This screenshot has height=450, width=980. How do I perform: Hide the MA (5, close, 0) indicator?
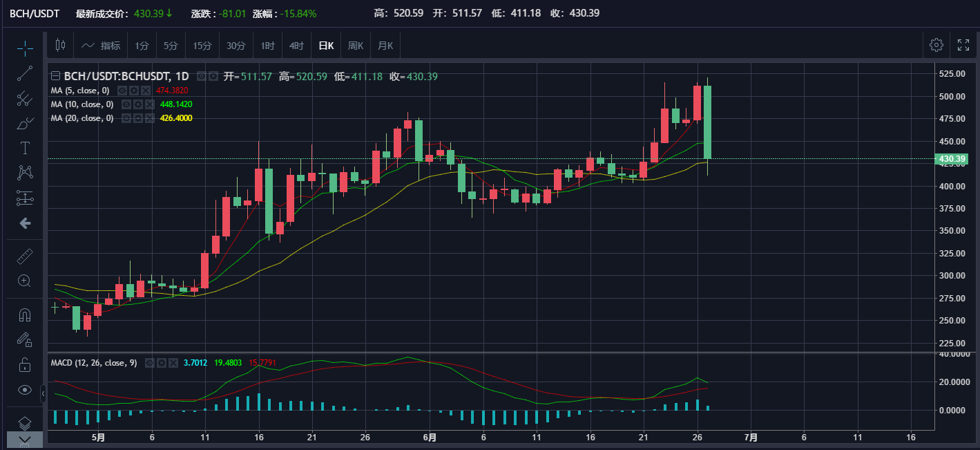point(122,91)
